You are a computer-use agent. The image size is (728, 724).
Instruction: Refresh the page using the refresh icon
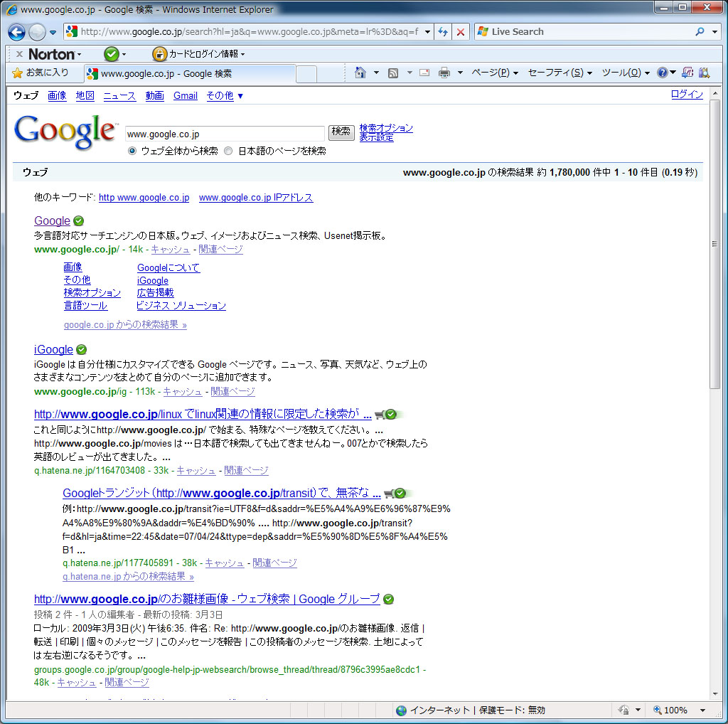tap(442, 32)
